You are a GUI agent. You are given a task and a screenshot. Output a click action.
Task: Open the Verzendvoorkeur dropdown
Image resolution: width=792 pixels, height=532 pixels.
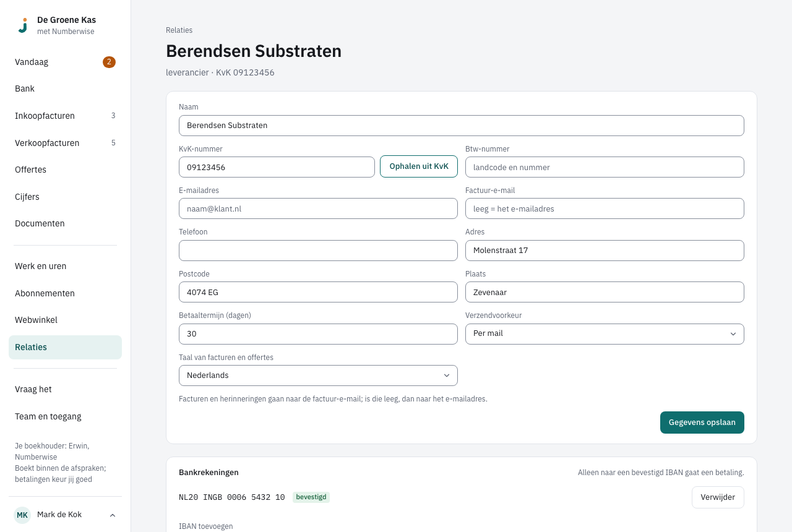pos(605,333)
